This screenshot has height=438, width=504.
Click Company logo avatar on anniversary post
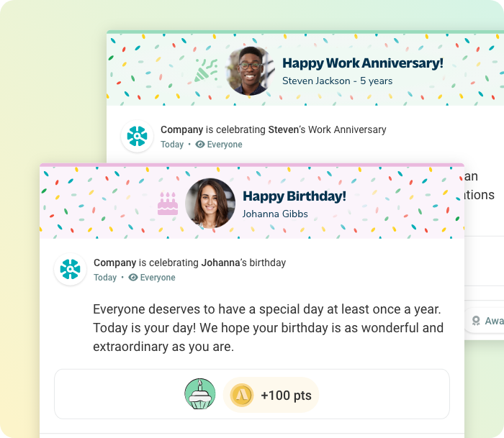pos(137,137)
